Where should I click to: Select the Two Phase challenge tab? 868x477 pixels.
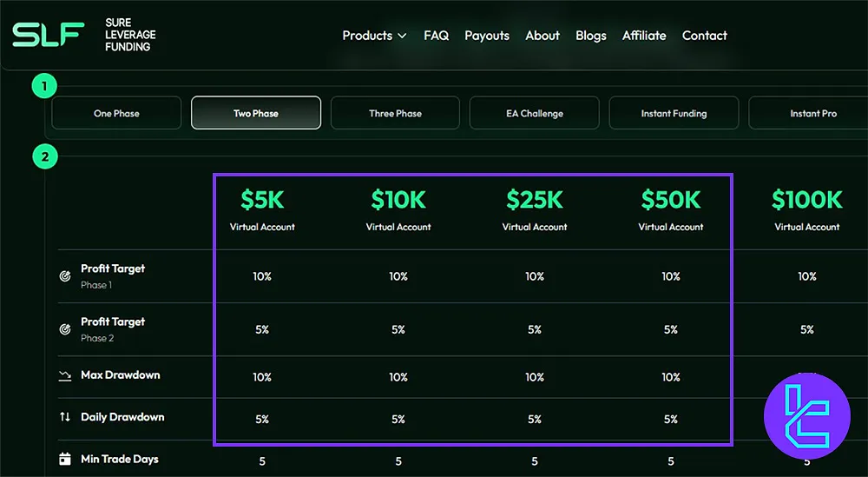tap(256, 113)
